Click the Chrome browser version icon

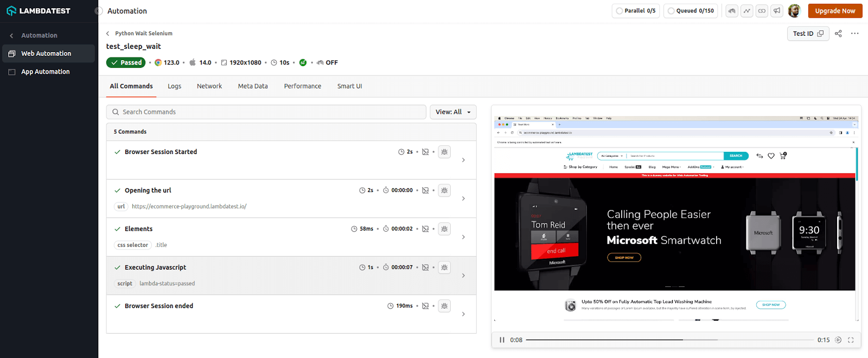click(158, 62)
